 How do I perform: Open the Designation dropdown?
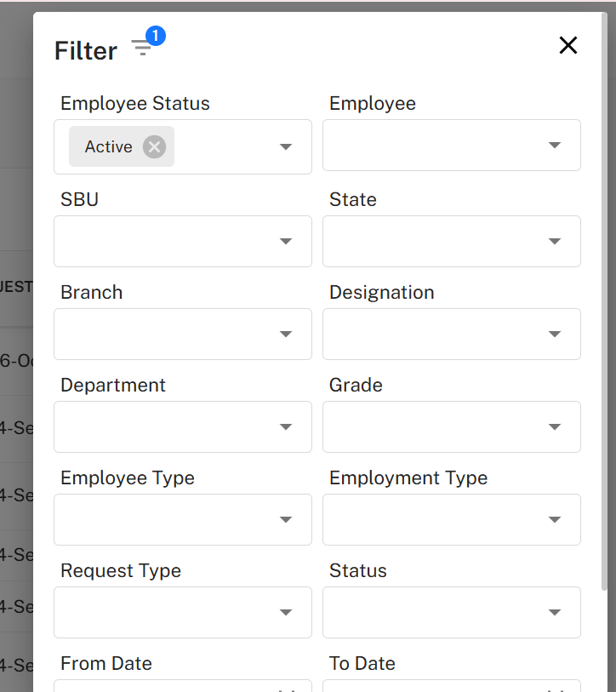click(554, 334)
